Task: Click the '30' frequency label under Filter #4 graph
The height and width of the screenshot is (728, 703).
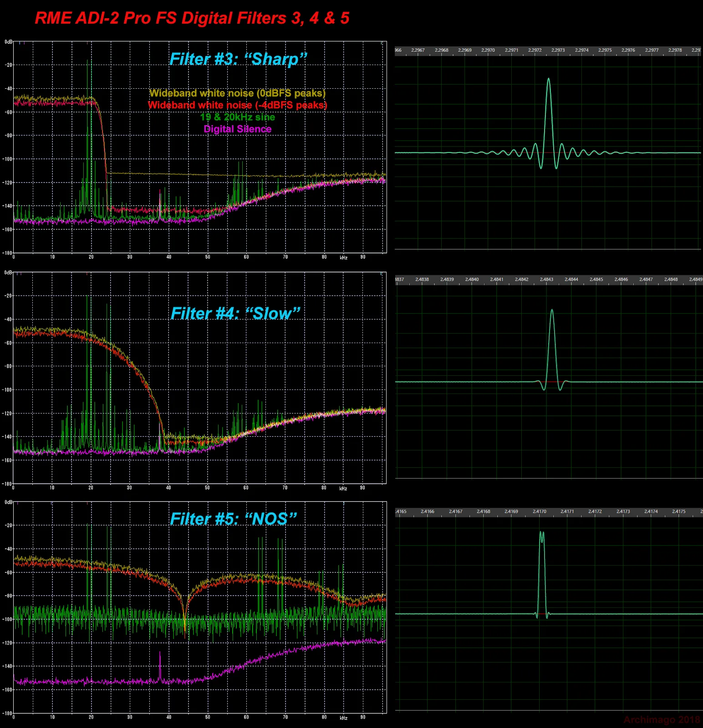Action: (x=130, y=488)
